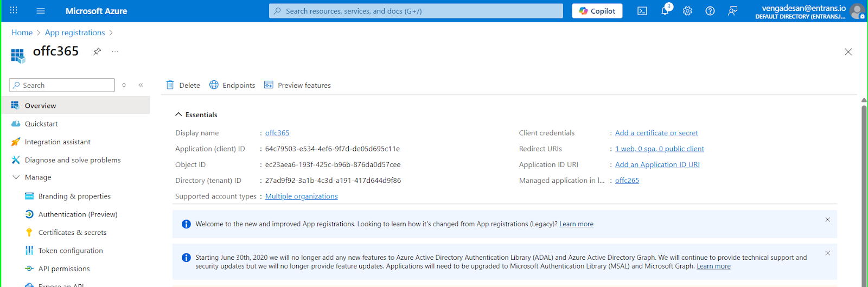Viewport: 868px width, 287px height.
Task: Expand or collapse all menu groups
Action: tap(124, 85)
